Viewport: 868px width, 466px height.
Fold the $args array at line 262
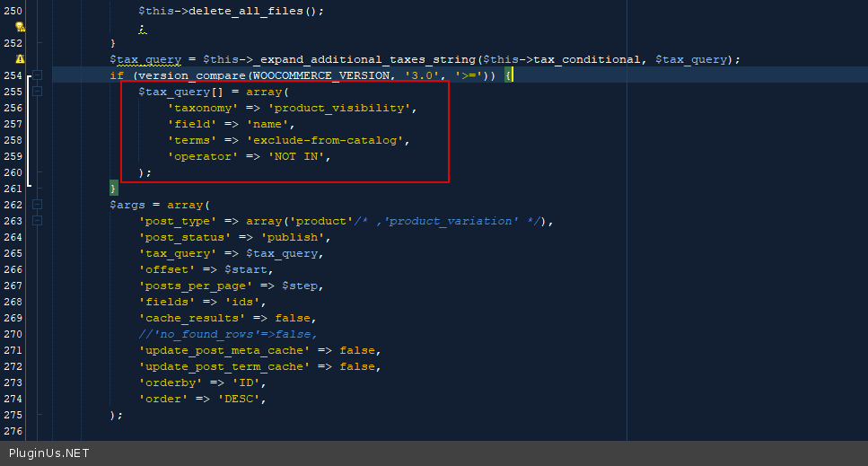38,205
